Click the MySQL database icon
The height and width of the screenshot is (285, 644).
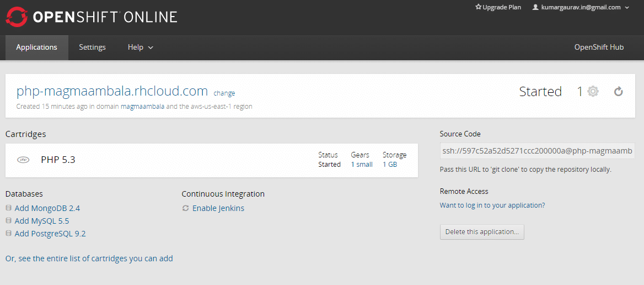tap(9, 221)
